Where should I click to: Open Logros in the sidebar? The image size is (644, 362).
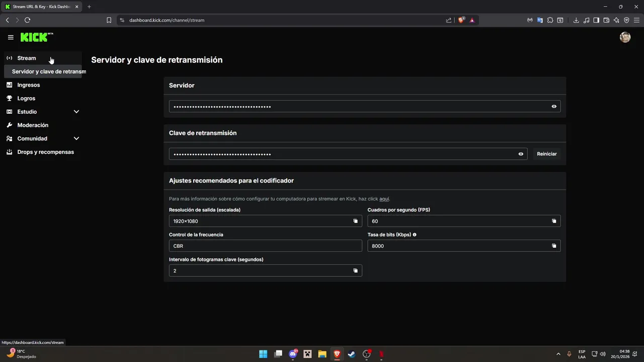tap(43, 99)
